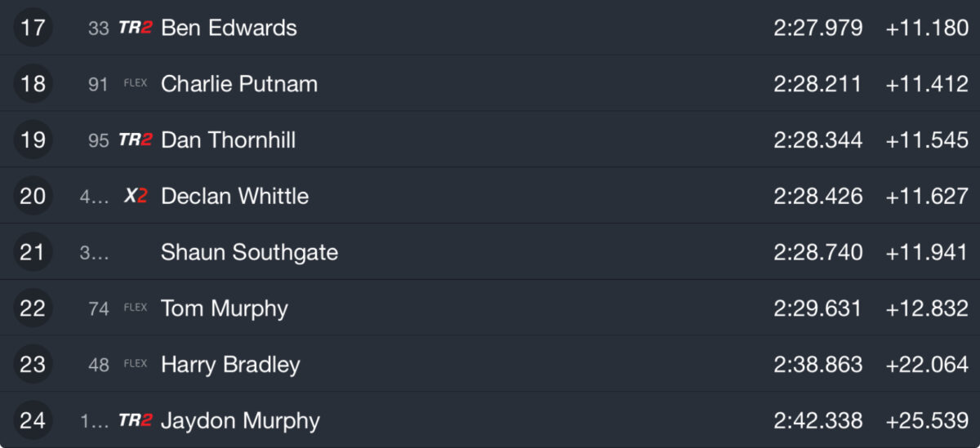The width and height of the screenshot is (980, 448).
Task: Click the FLEX badge beside Tom Murphy
Action: coord(135,308)
